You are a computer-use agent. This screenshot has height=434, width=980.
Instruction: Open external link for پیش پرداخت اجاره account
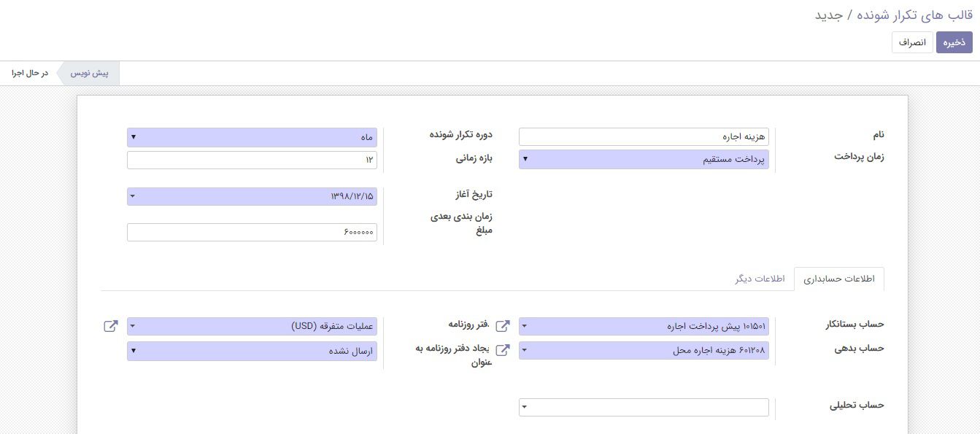(x=503, y=326)
